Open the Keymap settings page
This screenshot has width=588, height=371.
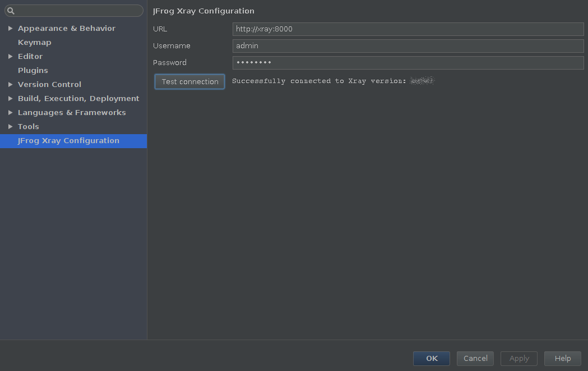34,42
